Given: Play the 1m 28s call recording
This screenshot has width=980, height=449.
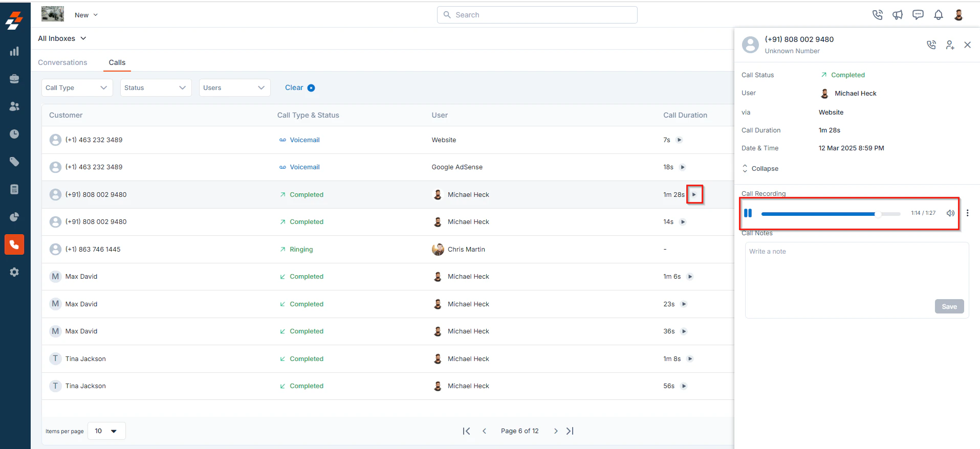Looking at the screenshot, I should click(x=694, y=195).
